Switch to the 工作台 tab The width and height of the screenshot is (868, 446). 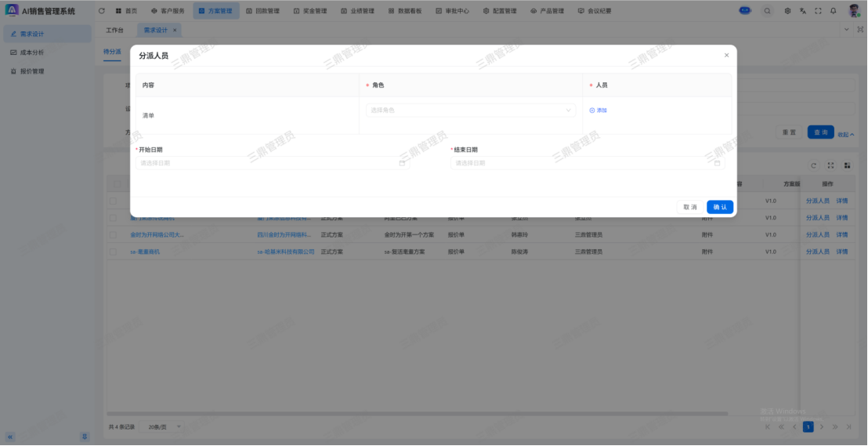click(x=114, y=30)
